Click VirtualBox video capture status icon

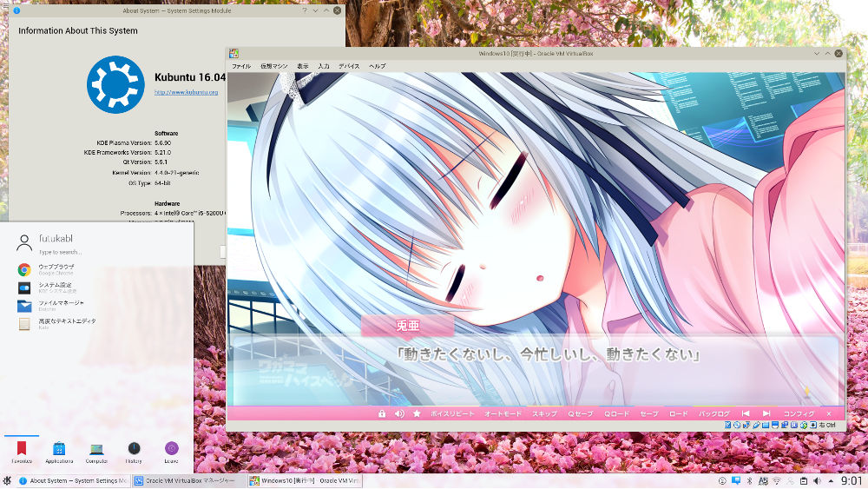coord(785,425)
